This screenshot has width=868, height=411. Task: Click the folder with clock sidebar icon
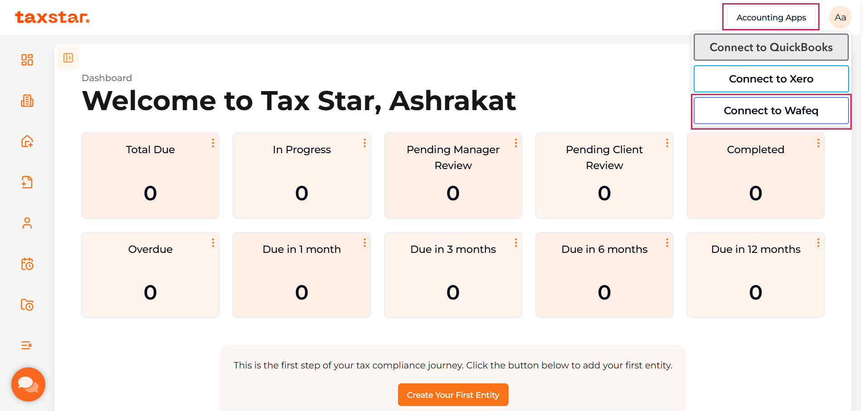(27, 305)
